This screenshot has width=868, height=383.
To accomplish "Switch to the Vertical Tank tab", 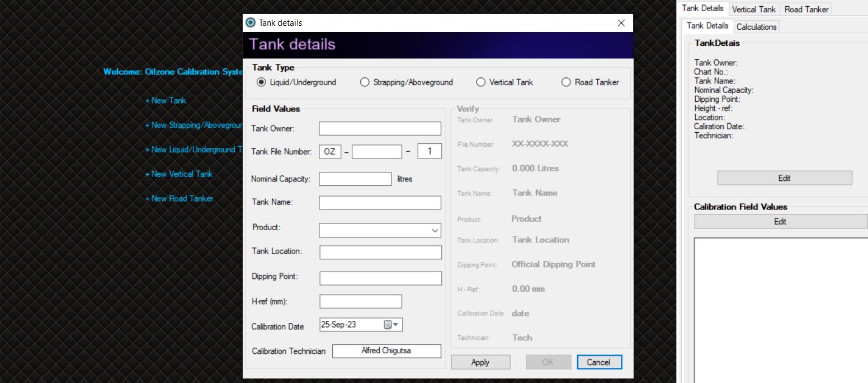I will 753,10.
